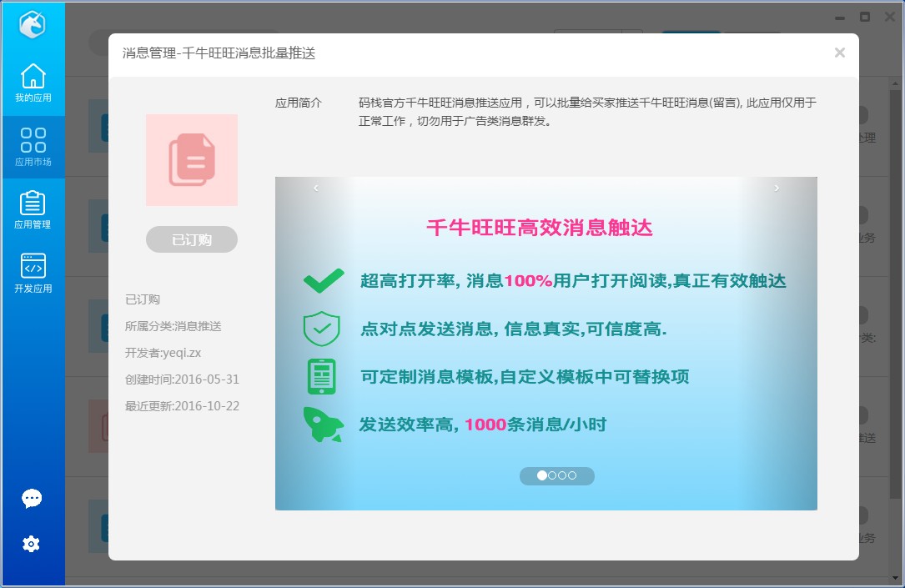The width and height of the screenshot is (905, 588).
Task: Click 开发者:yeqi.zx text
Action: (163, 353)
